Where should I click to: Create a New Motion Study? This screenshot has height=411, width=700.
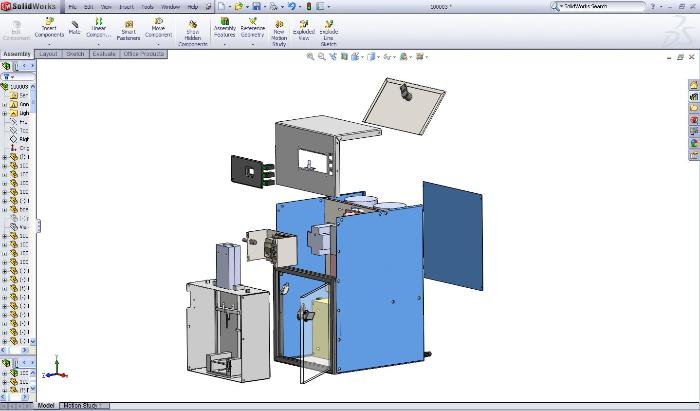pyautogui.click(x=279, y=22)
